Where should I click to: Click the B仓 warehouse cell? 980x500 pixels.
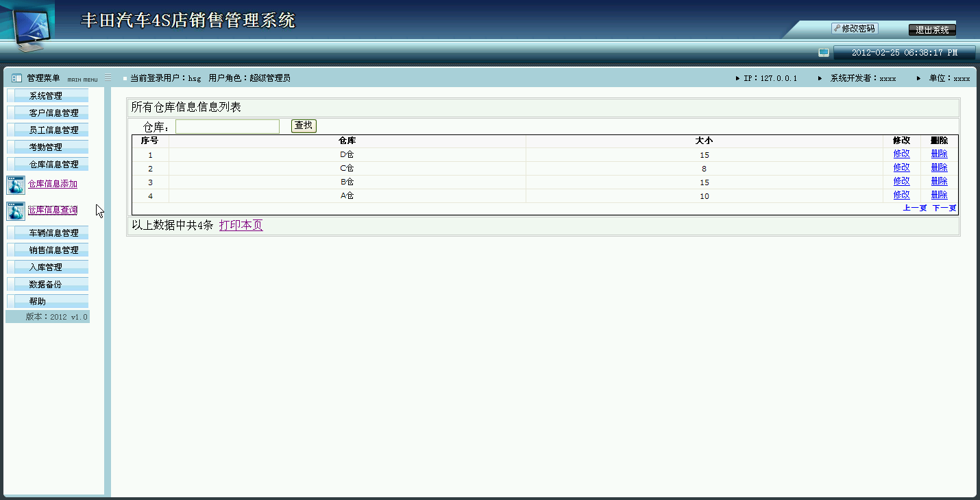(347, 182)
